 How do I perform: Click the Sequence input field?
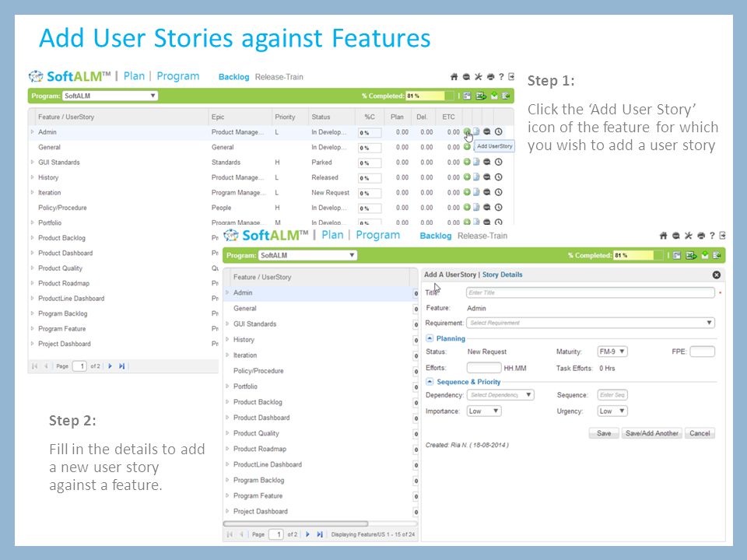(612, 395)
